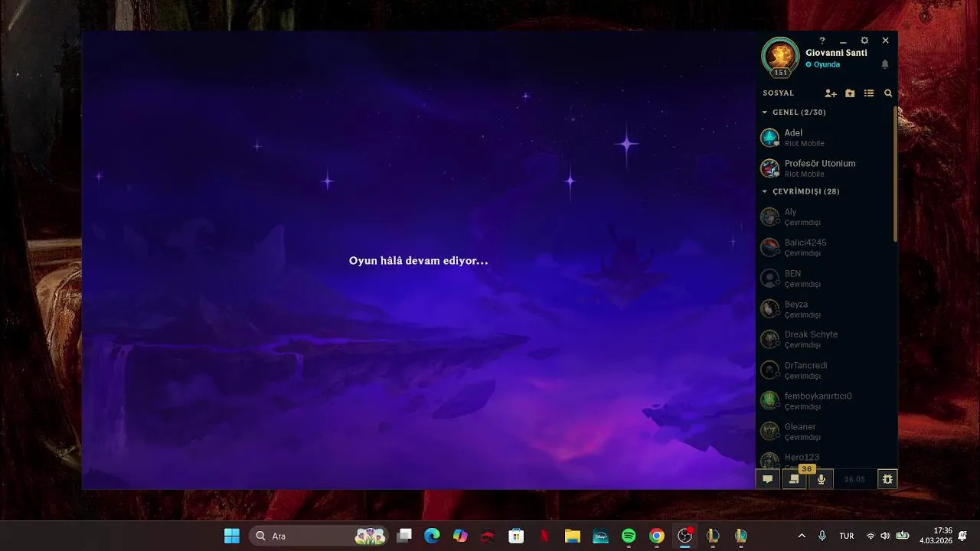
Task: Click the bug report icon
Action: point(887,479)
